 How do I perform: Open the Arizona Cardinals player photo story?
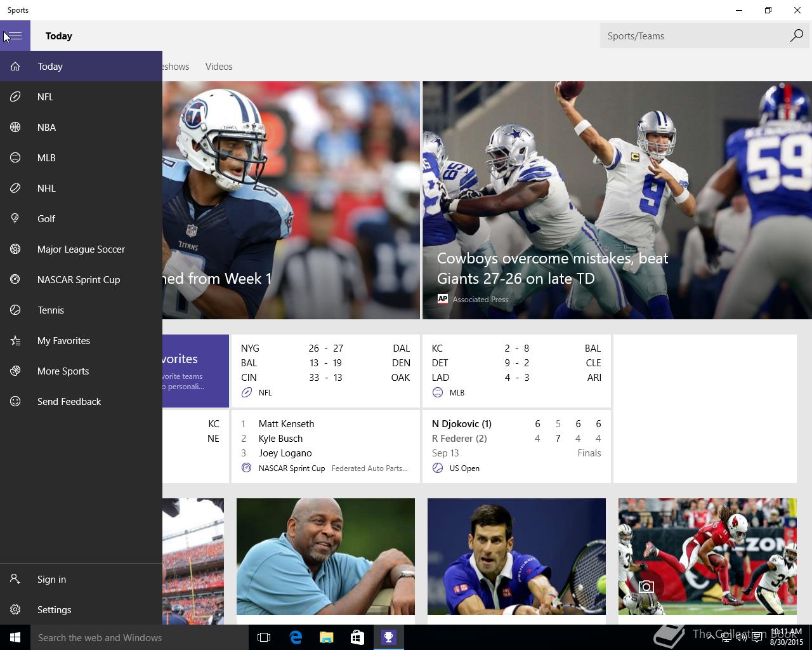click(707, 557)
